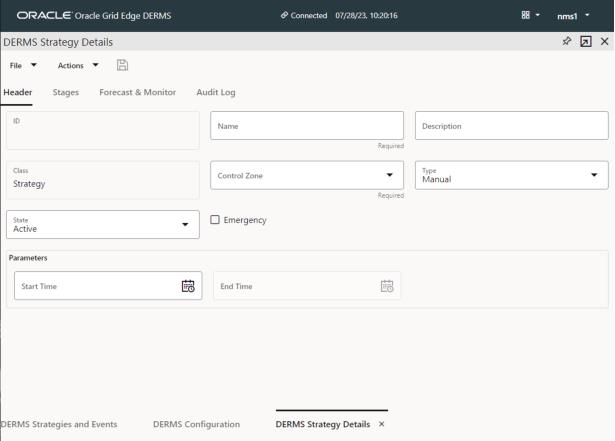
Task: Open the Actions menu
Action: pyautogui.click(x=78, y=66)
